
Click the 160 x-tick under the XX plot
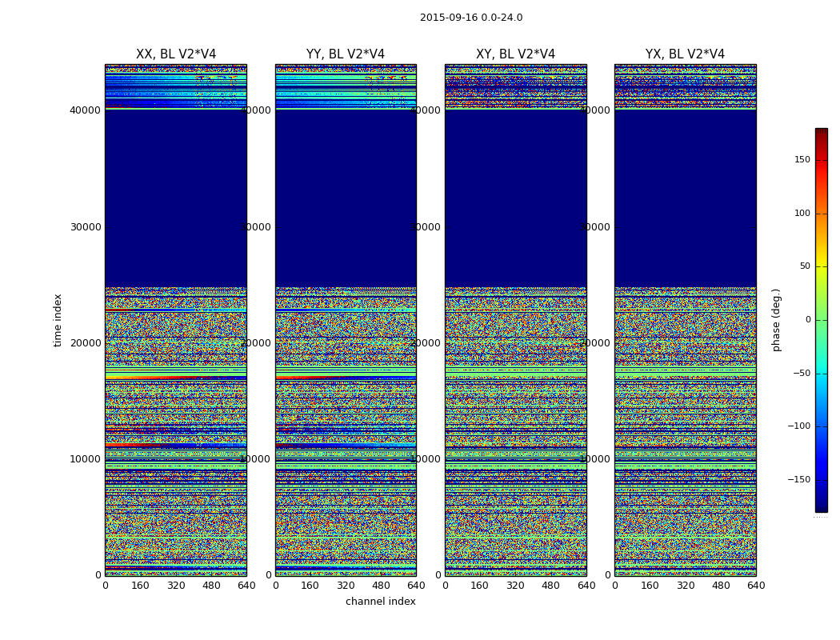[x=140, y=586]
